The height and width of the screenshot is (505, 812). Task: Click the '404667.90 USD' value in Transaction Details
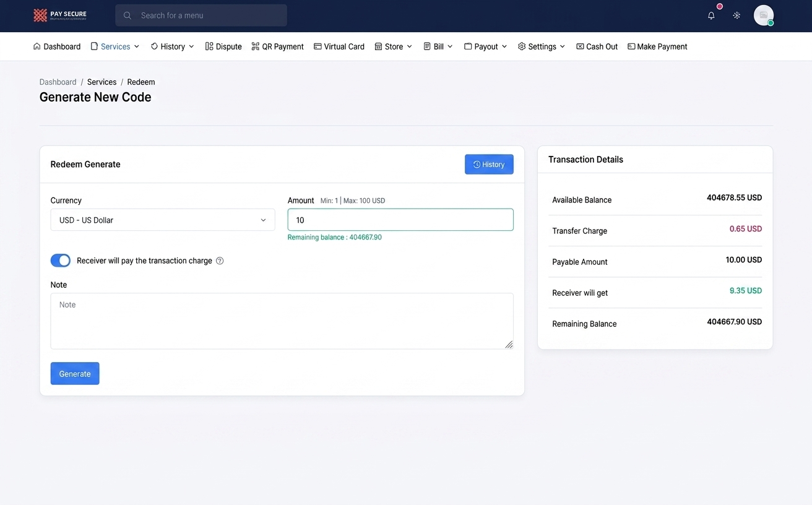point(735,322)
